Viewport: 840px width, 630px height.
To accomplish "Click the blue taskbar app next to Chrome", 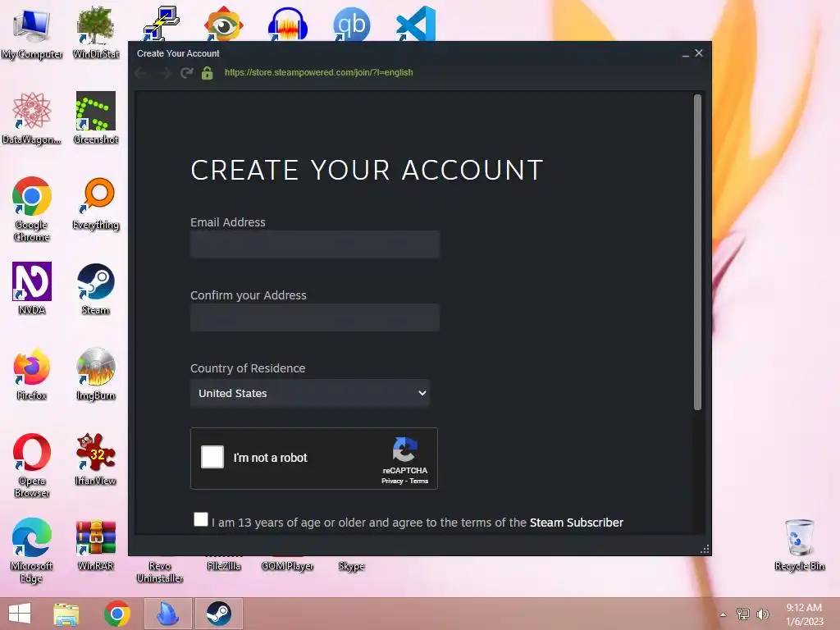I will 167,614.
